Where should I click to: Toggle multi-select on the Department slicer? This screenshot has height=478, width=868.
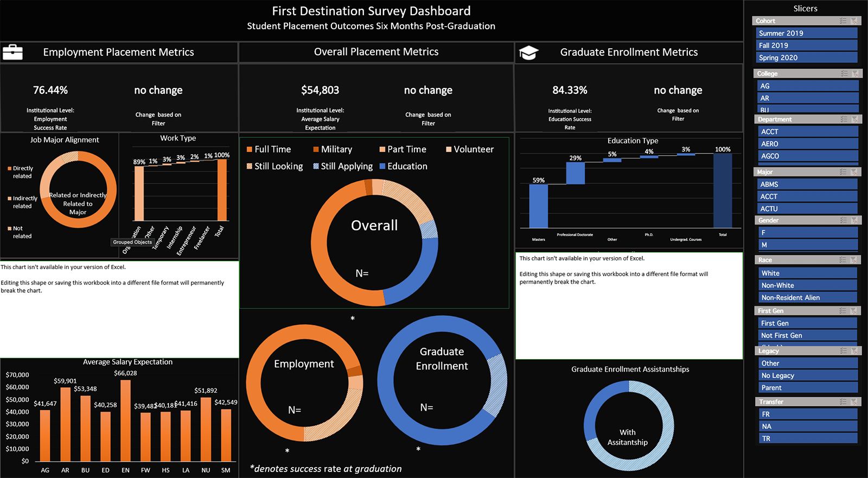coord(844,119)
